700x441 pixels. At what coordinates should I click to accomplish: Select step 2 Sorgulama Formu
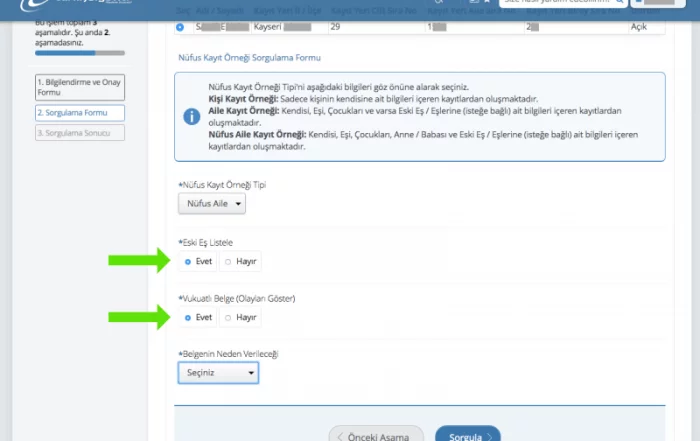coord(80,113)
